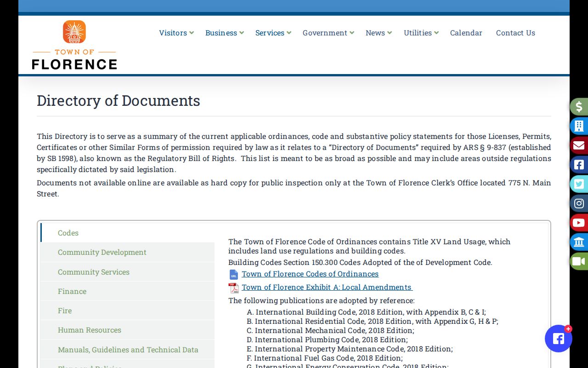The image size is (588, 368).
Task: Open Town of Florence Exhibit A: Local Amendments
Action: coord(327,287)
